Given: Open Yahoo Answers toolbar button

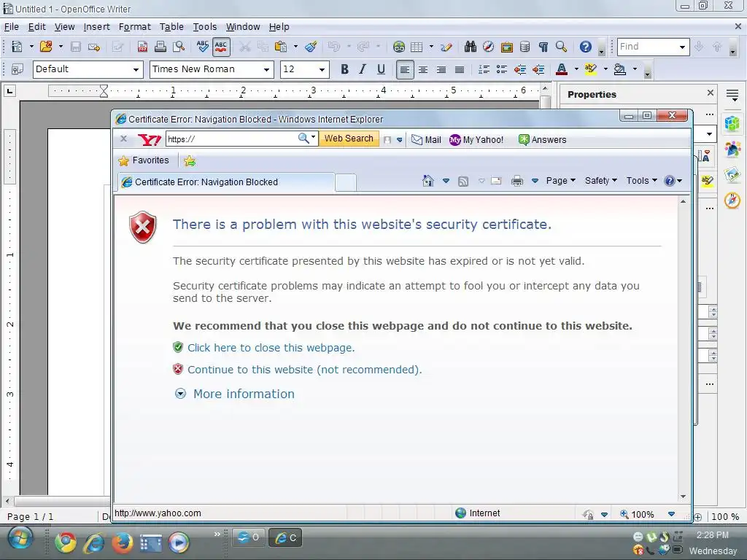Looking at the screenshot, I should 543,139.
